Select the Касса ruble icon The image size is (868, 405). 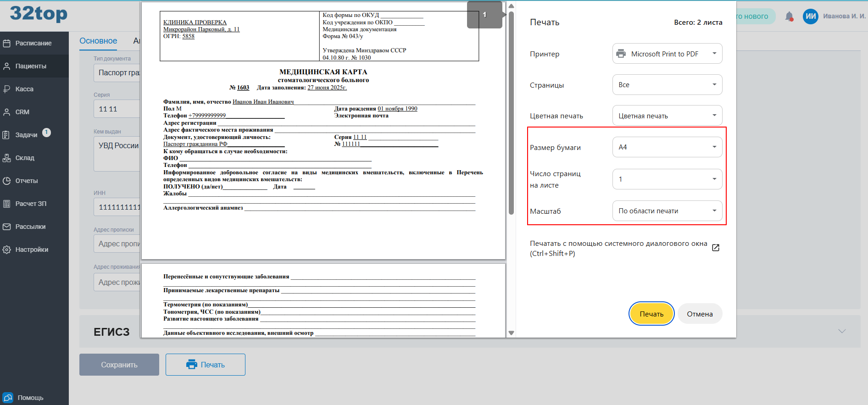point(7,89)
